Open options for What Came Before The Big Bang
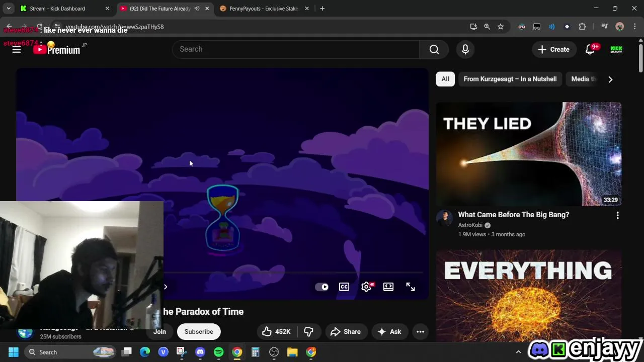The height and width of the screenshot is (362, 644). (x=617, y=215)
